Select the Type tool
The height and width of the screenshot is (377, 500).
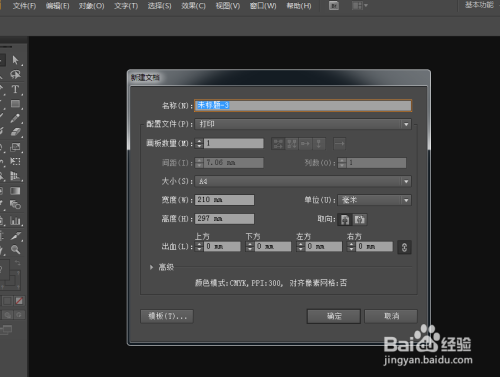(15, 89)
